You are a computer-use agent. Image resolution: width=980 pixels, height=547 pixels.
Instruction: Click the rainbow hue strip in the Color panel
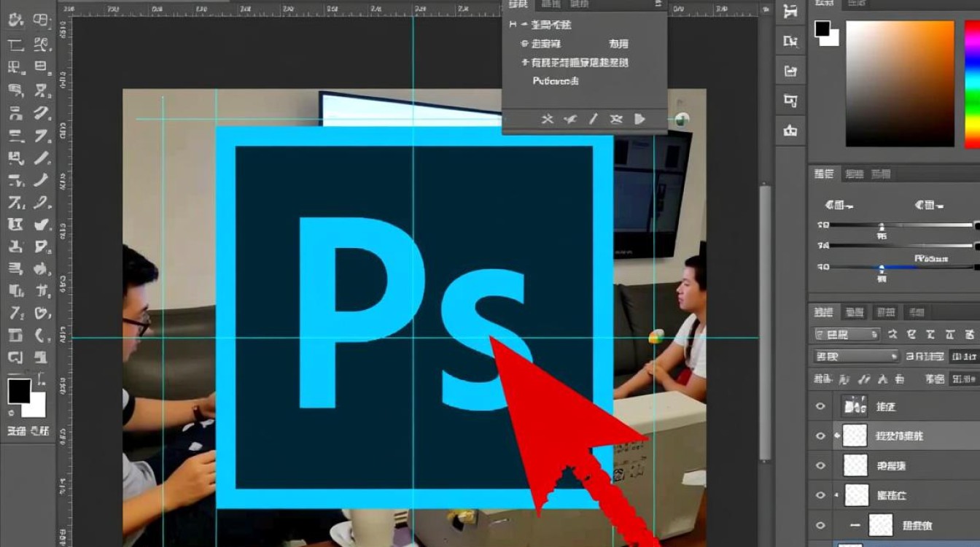point(972,83)
